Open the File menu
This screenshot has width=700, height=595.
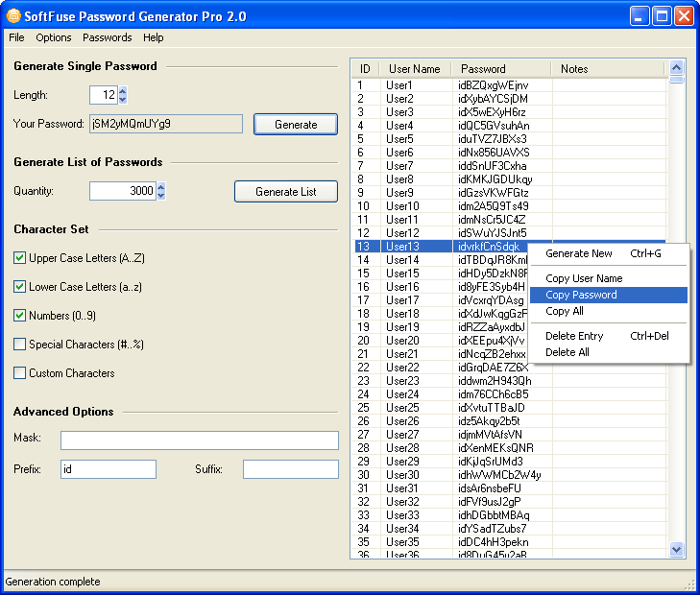[x=16, y=37]
